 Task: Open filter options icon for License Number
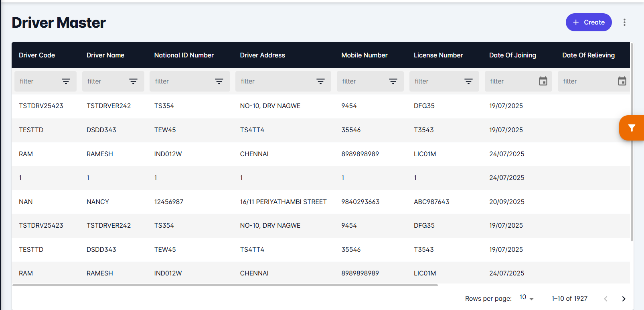tap(468, 81)
